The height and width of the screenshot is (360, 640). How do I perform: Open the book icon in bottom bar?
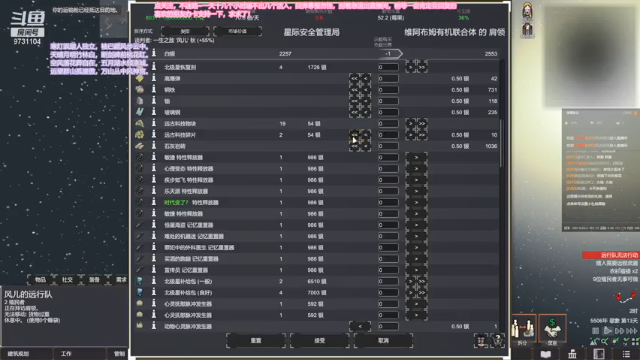546,354
